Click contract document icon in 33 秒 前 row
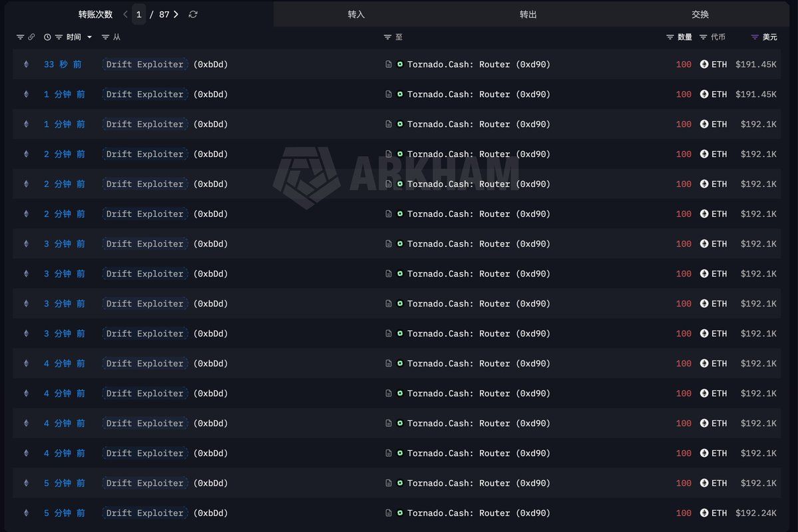Image resolution: width=798 pixels, height=532 pixels. click(388, 64)
